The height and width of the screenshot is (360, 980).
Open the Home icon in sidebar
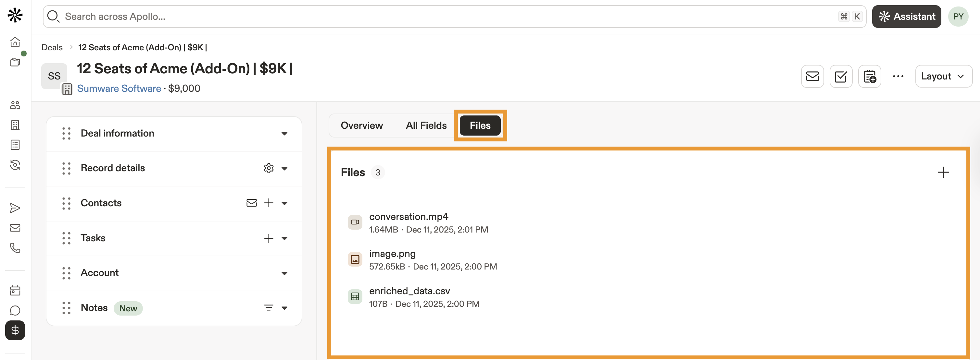15,42
